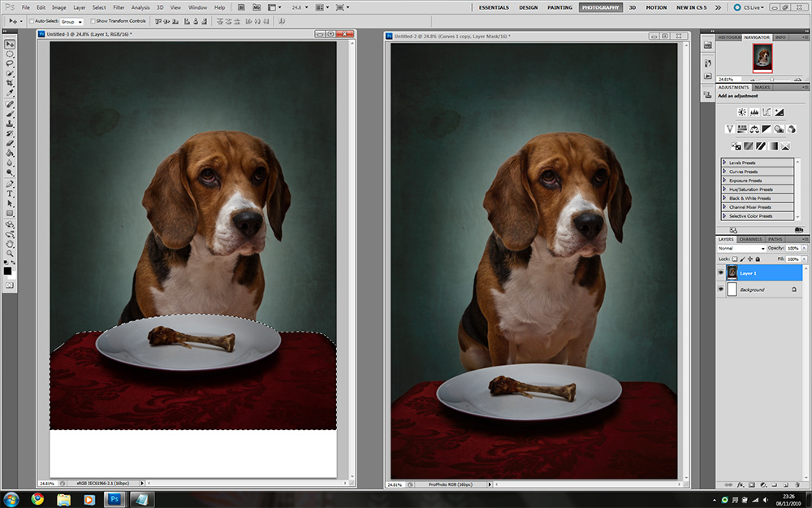The height and width of the screenshot is (508, 812).
Task: Select the Pen tool
Action: pos(9,184)
